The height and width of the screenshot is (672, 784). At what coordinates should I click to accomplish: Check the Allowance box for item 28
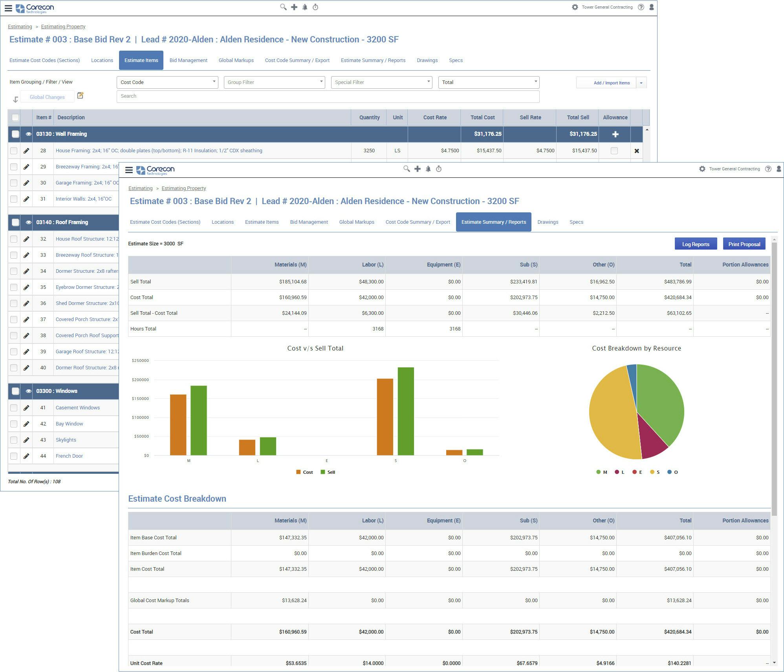tap(614, 151)
